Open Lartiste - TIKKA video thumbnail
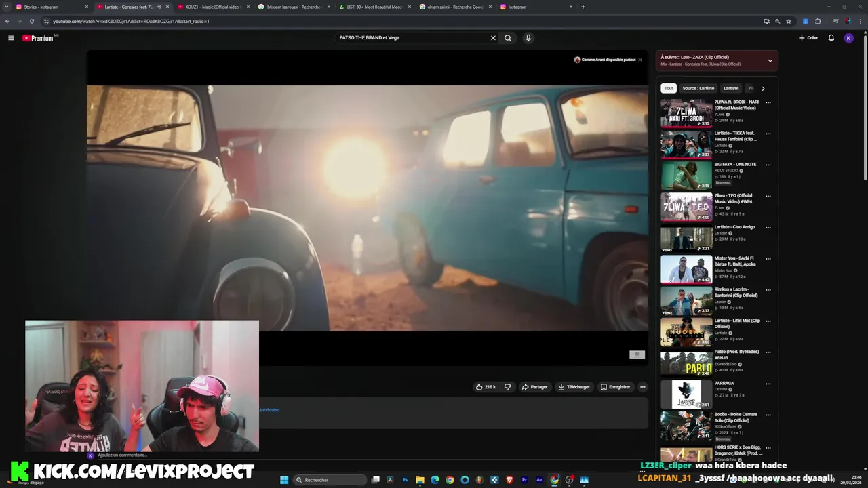The height and width of the screenshot is (488, 868). [686, 145]
